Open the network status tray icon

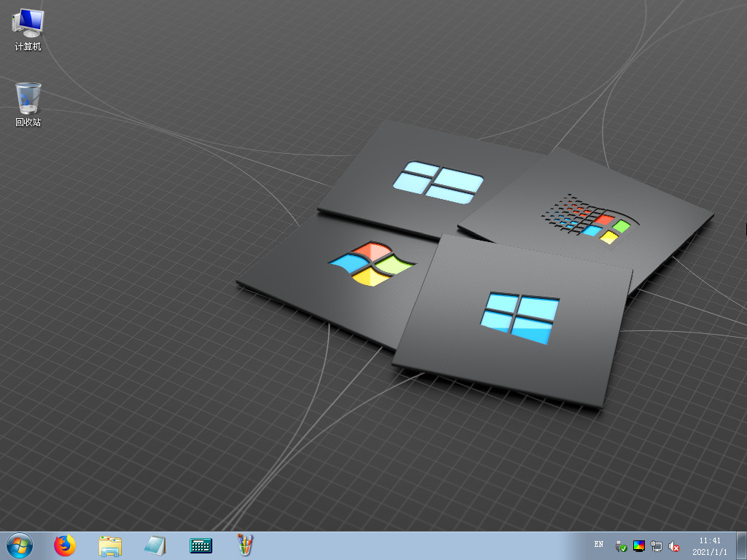pos(657,545)
